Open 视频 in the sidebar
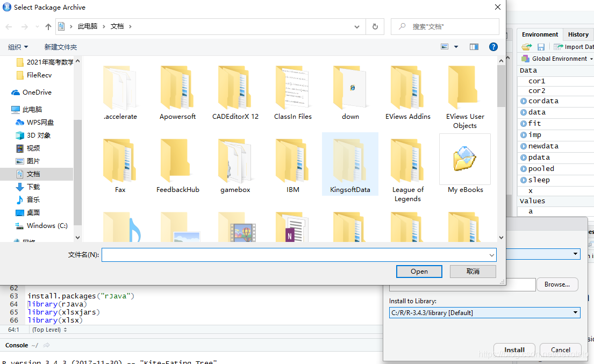This screenshot has height=364, width=594. [x=28, y=148]
